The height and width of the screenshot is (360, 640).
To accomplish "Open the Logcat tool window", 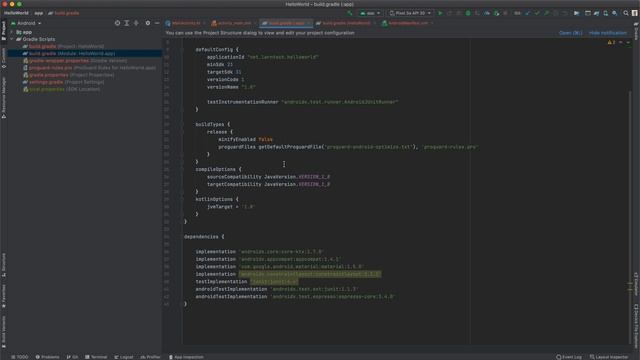I will pos(124,357).
